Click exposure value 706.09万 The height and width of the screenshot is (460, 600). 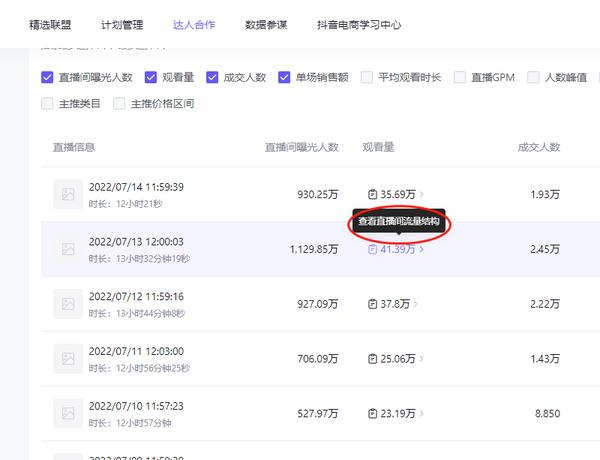point(318,359)
